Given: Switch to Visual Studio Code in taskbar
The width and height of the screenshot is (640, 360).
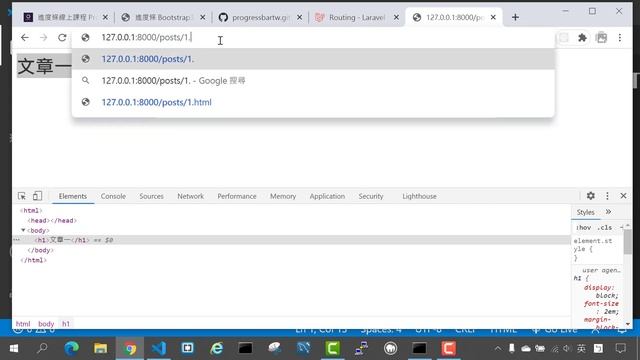Looking at the screenshot, I should pyautogui.click(x=159, y=348).
